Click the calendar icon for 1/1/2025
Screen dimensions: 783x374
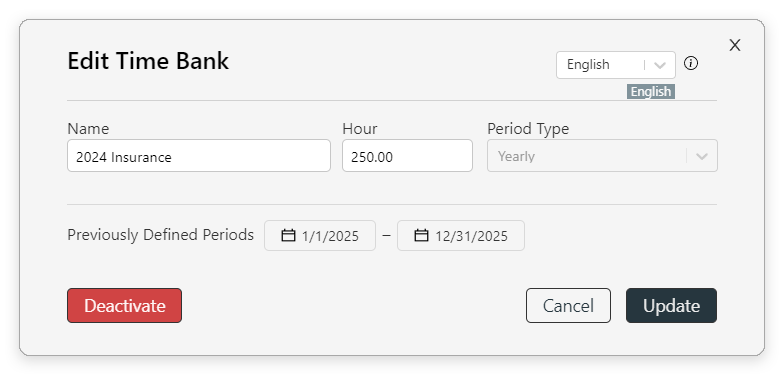288,235
